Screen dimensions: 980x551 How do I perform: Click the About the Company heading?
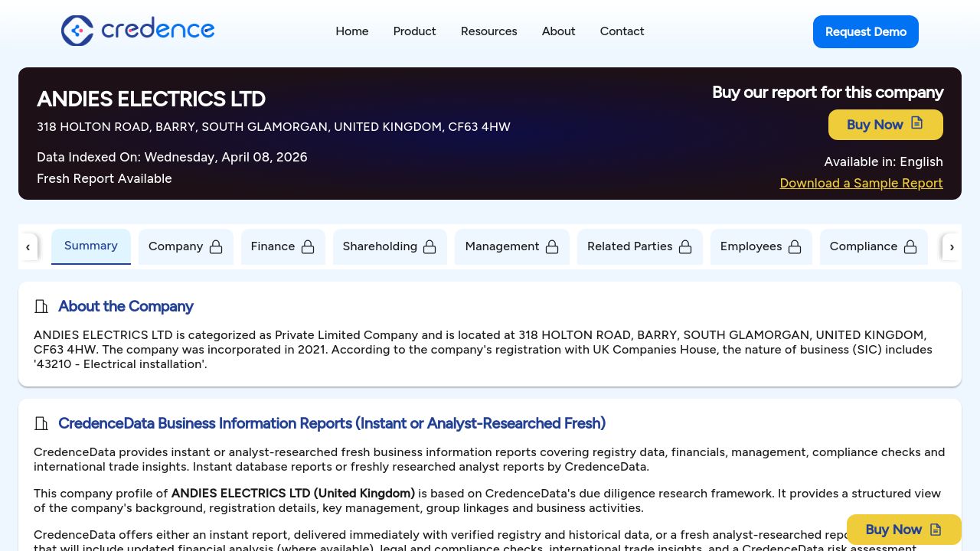click(x=126, y=307)
